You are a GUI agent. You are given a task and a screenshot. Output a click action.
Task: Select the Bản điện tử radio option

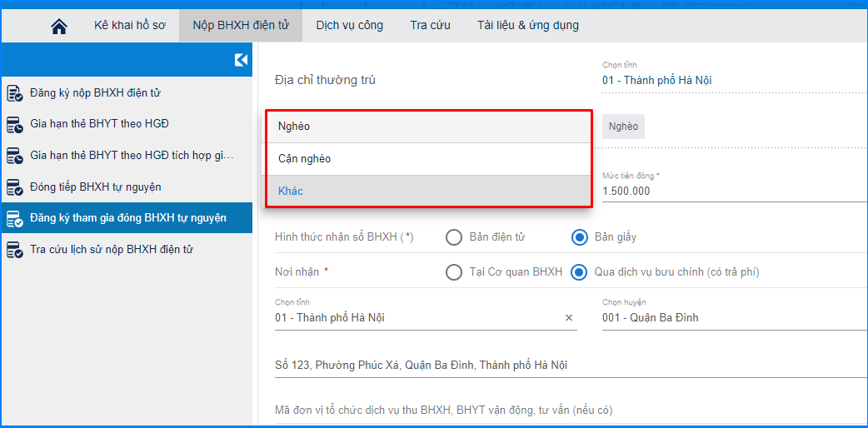454,237
